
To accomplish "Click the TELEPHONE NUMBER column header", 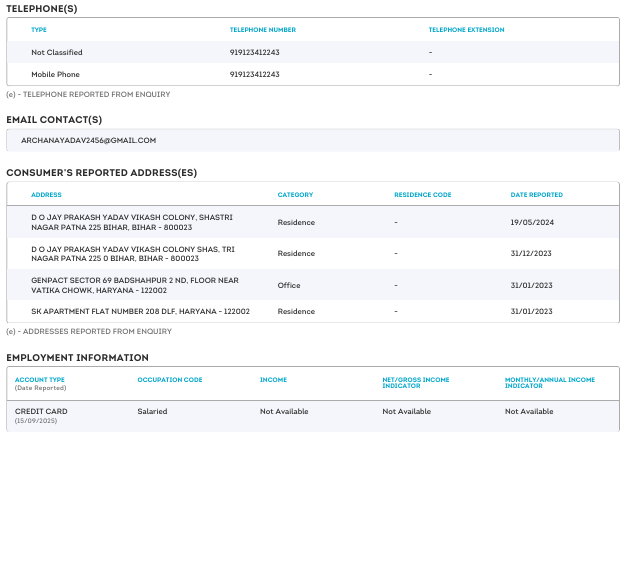I will click(x=262, y=30).
